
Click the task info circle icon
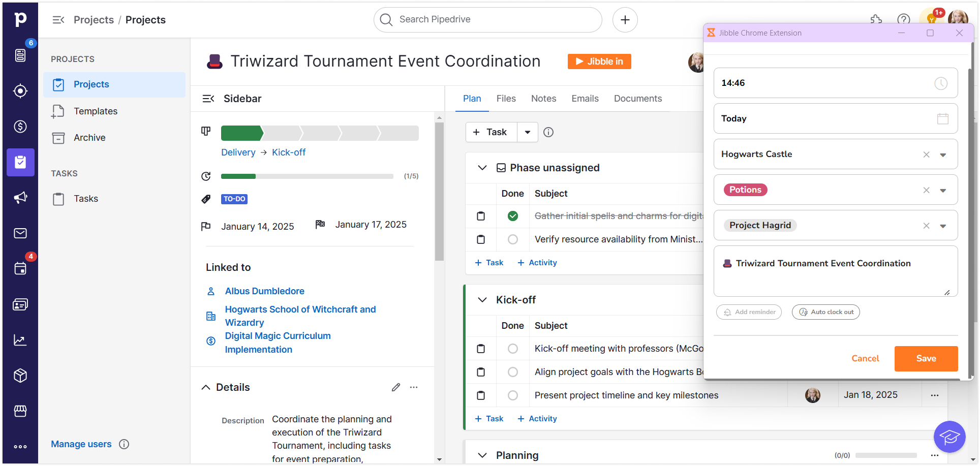pos(548,132)
